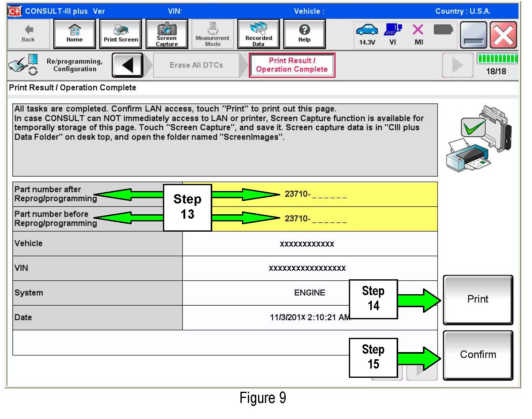
Task: Open Recorded Data
Action: (258, 34)
